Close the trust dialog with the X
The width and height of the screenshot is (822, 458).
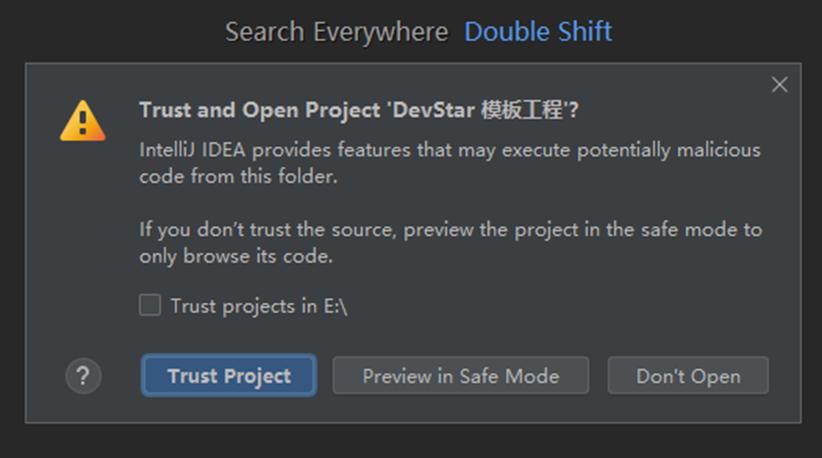[780, 85]
